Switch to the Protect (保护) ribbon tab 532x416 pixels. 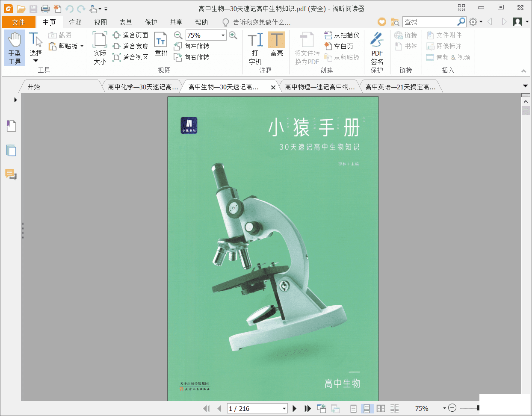tap(151, 22)
